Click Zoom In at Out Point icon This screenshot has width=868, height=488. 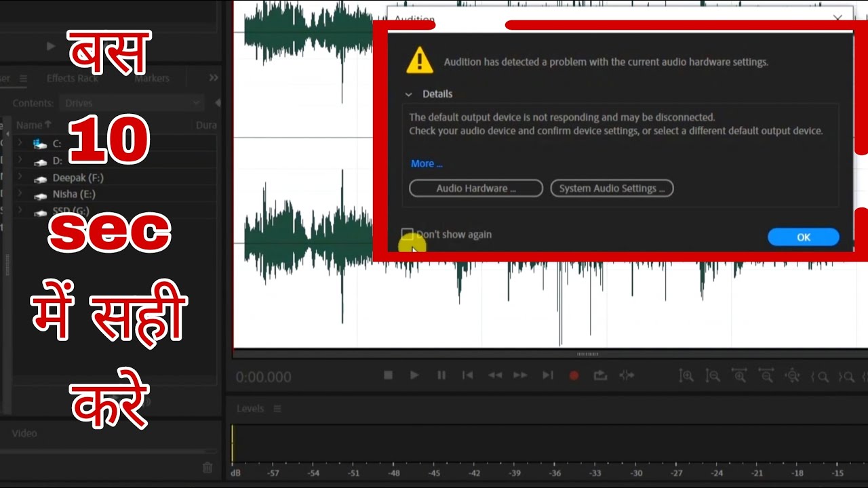pyautogui.click(x=846, y=376)
